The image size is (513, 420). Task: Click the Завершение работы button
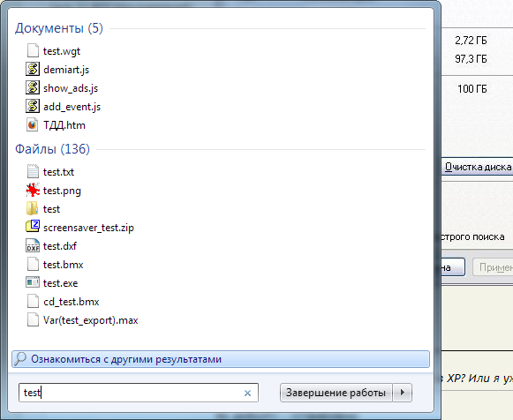(336, 393)
